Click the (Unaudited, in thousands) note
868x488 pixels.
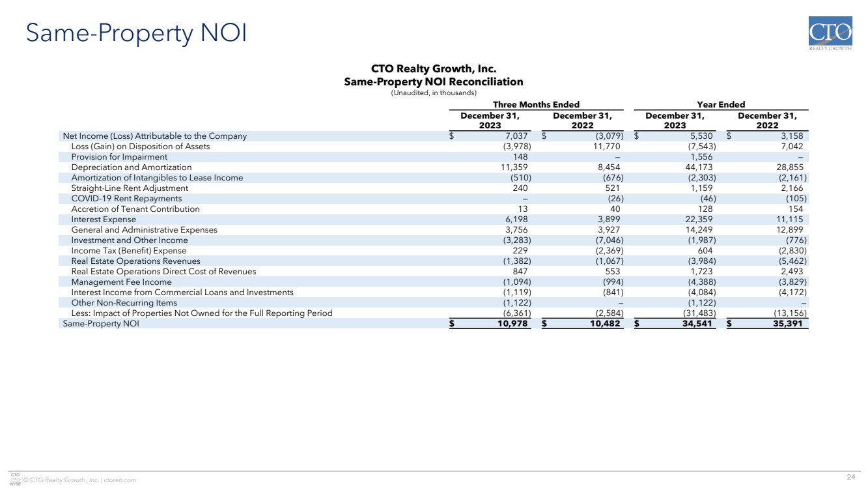(x=434, y=93)
